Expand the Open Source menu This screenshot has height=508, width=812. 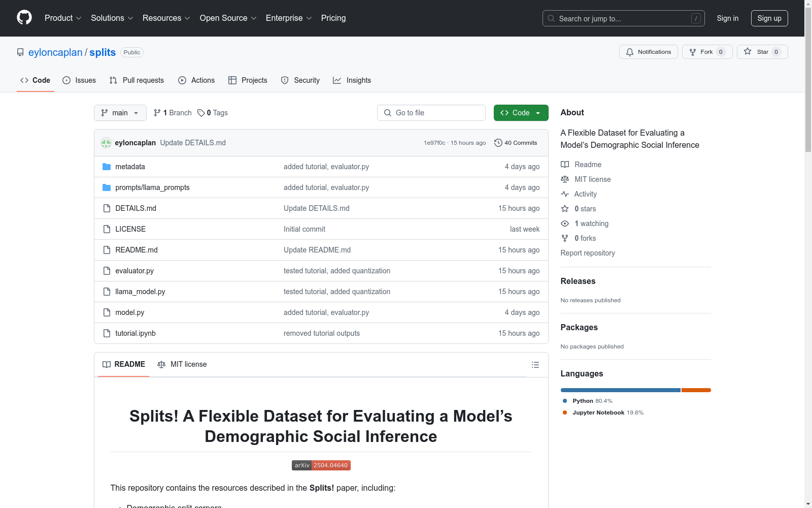[228, 18]
